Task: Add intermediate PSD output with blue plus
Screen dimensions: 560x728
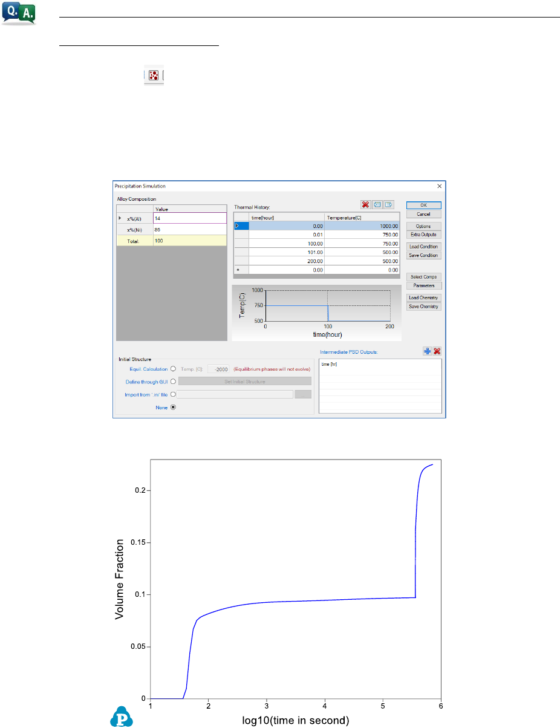Action: [426, 351]
